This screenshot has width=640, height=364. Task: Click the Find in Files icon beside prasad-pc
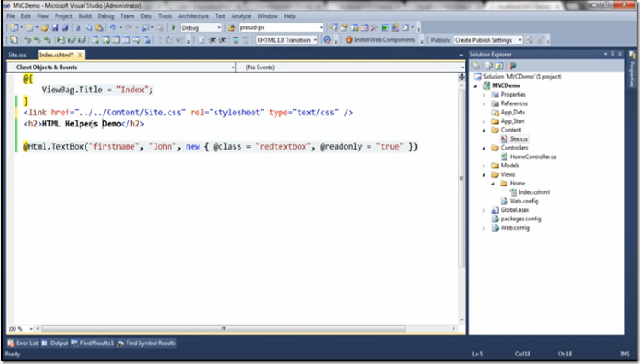click(231, 27)
